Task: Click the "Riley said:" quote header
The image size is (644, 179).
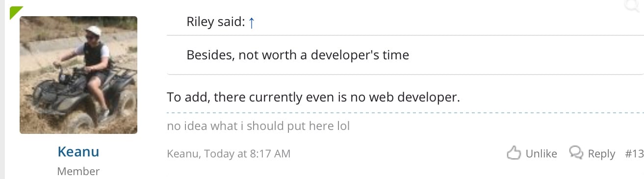Action: 216,22
